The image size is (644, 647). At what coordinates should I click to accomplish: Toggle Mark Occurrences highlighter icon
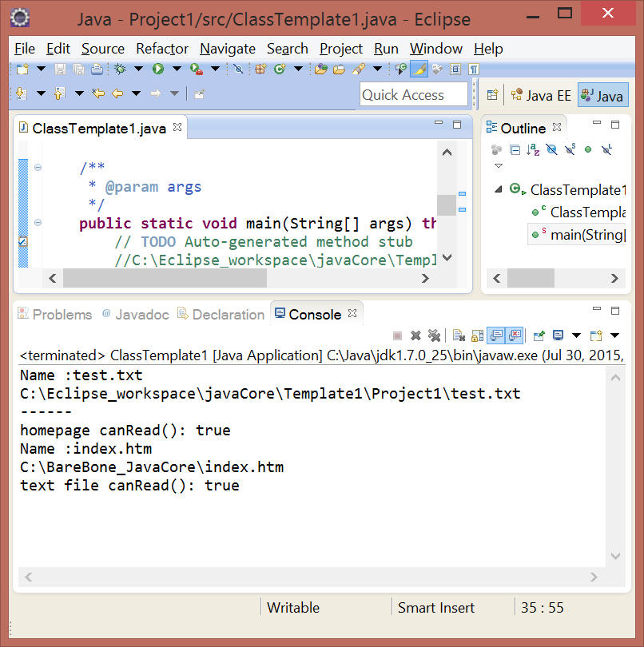pos(419,69)
